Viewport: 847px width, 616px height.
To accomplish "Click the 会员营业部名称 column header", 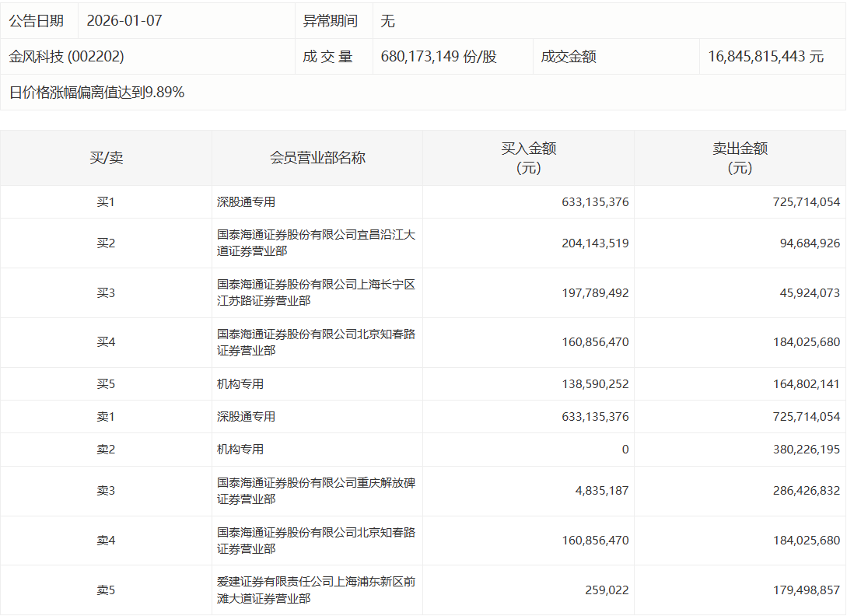I will [317, 158].
